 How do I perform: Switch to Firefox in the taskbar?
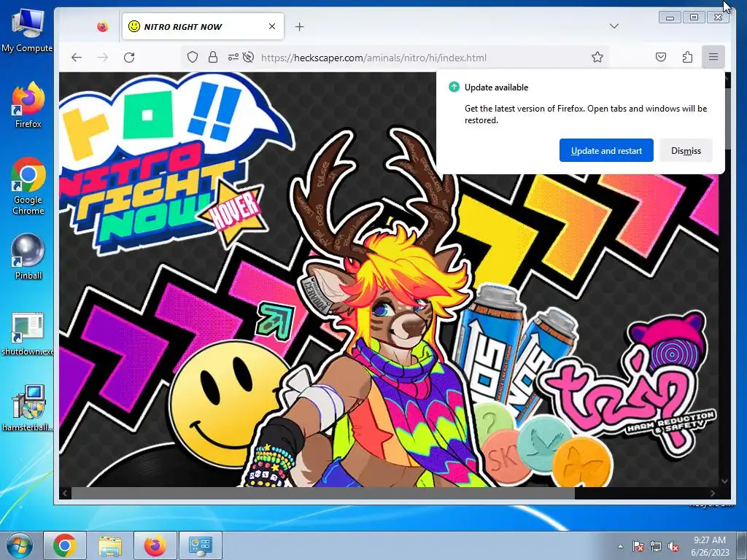[155, 545]
